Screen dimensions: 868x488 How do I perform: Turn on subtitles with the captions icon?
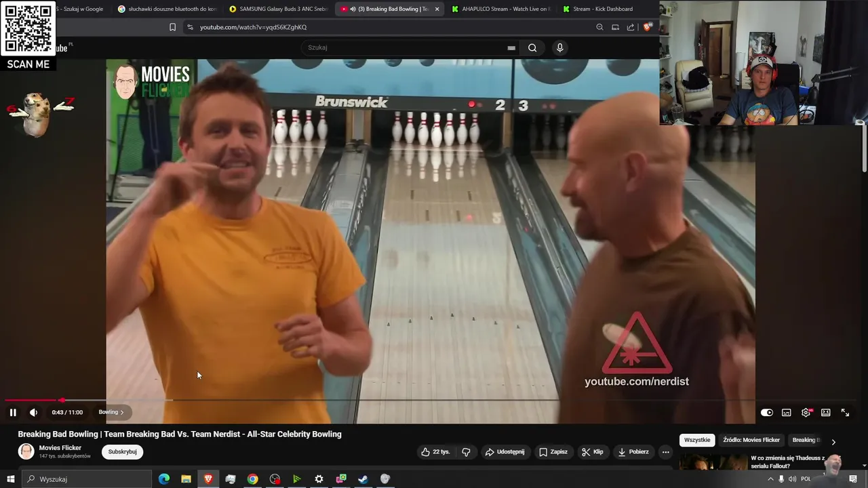[786, 413]
